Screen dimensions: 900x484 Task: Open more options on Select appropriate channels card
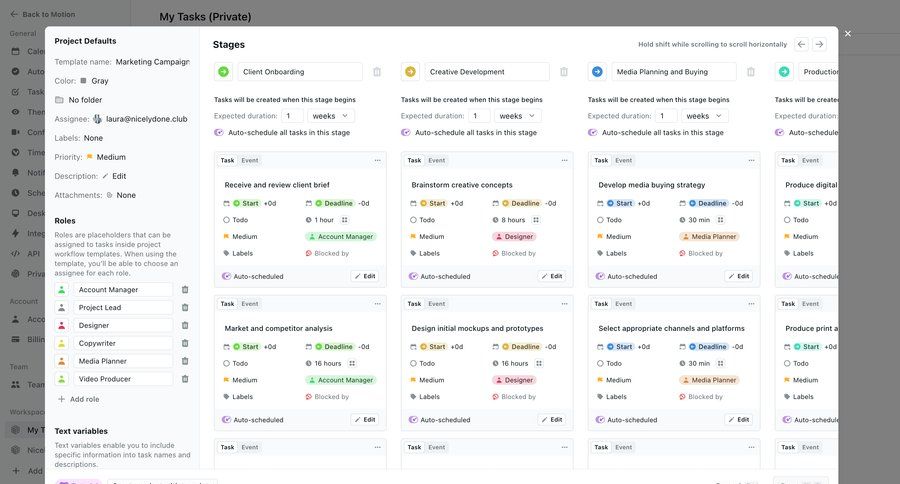tap(751, 304)
